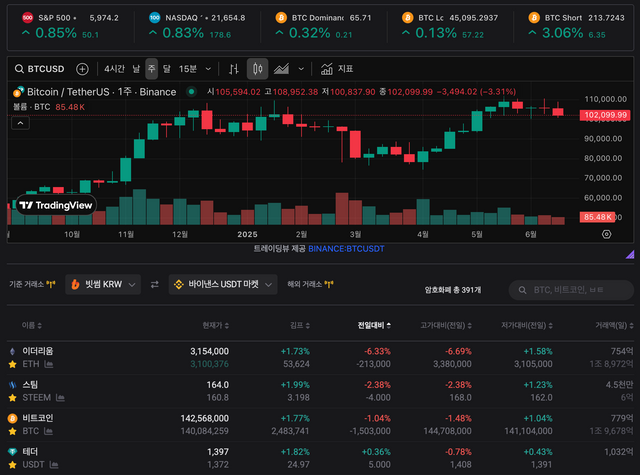Click the 이더리움 row name
The height and width of the screenshot is (475, 640).
38,351
